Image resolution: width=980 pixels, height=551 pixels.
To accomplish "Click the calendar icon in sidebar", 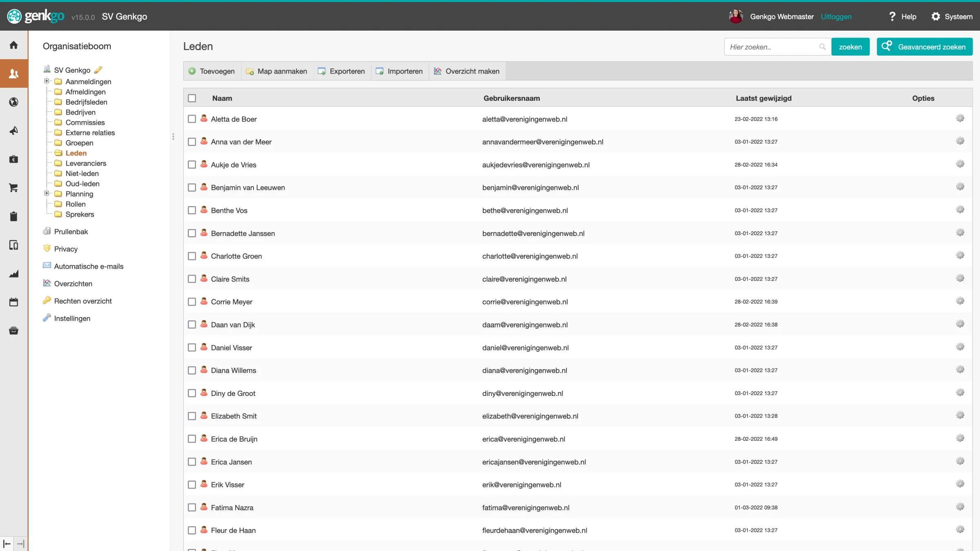I will pyautogui.click(x=13, y=302).
